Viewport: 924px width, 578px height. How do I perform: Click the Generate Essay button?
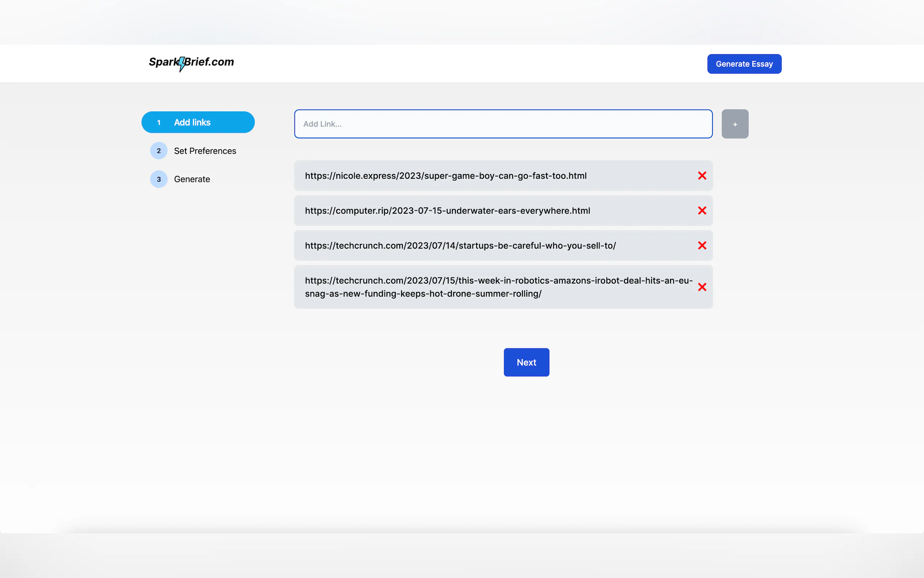coord(744,64)
